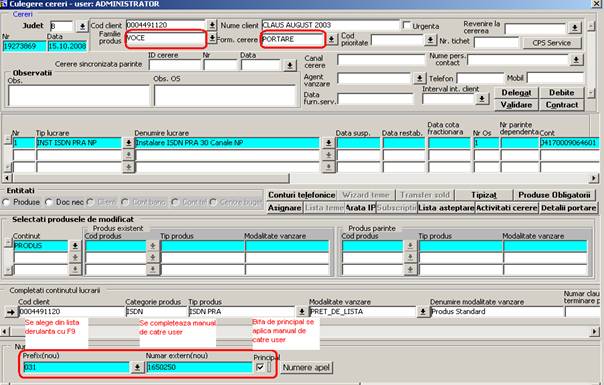This screenshot has height=385, width=604.
Task: Open list arrow next to Data field in Cerere sincronizata
Action: [x=290, y=65]
